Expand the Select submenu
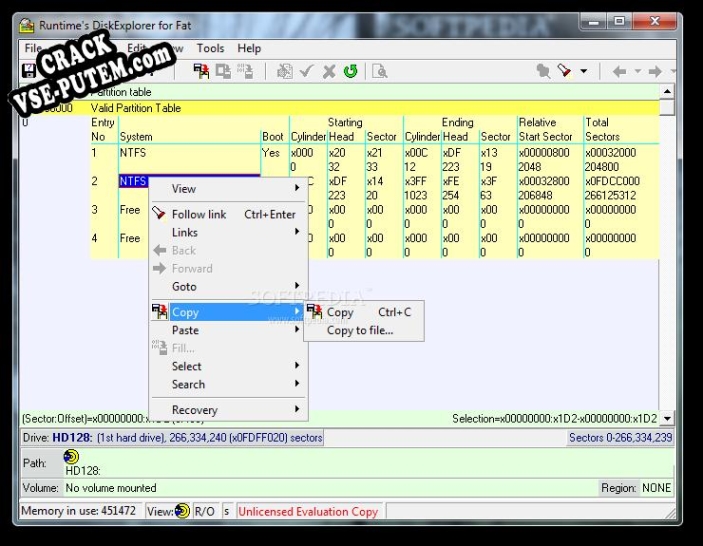703x546 pixels. coord(229,366)
